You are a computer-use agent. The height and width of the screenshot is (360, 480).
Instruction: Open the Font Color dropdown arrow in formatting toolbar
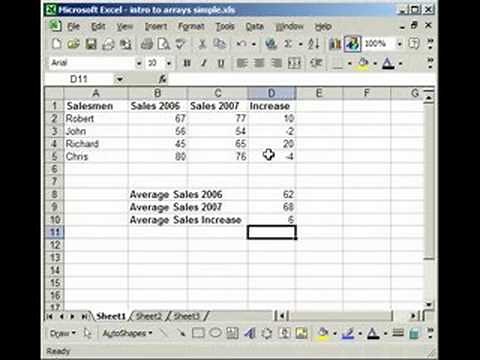401,63
